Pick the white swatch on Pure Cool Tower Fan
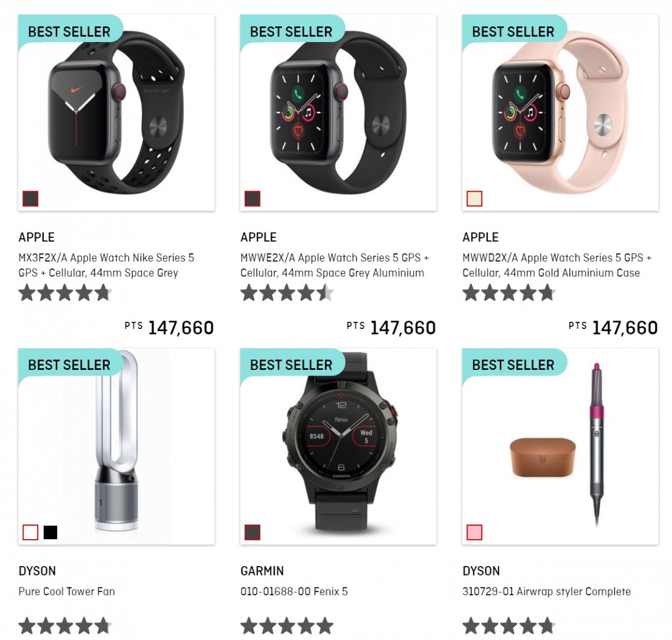Viewport: 672px width, 640px height. point(30,532)
